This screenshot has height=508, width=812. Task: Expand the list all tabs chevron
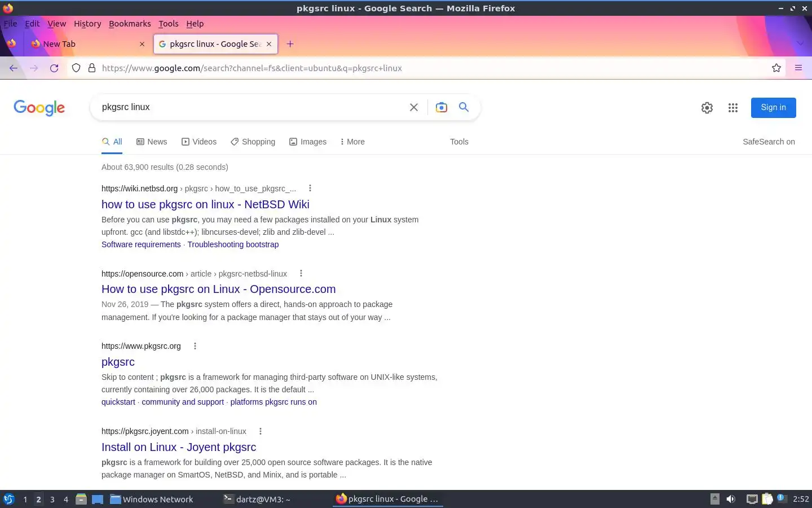pos(800,44)
